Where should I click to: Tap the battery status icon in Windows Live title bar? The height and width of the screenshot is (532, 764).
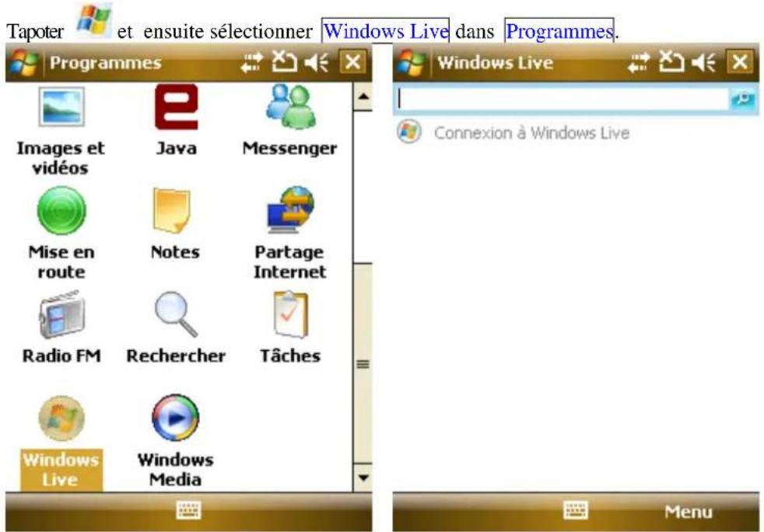pos(671,62)
